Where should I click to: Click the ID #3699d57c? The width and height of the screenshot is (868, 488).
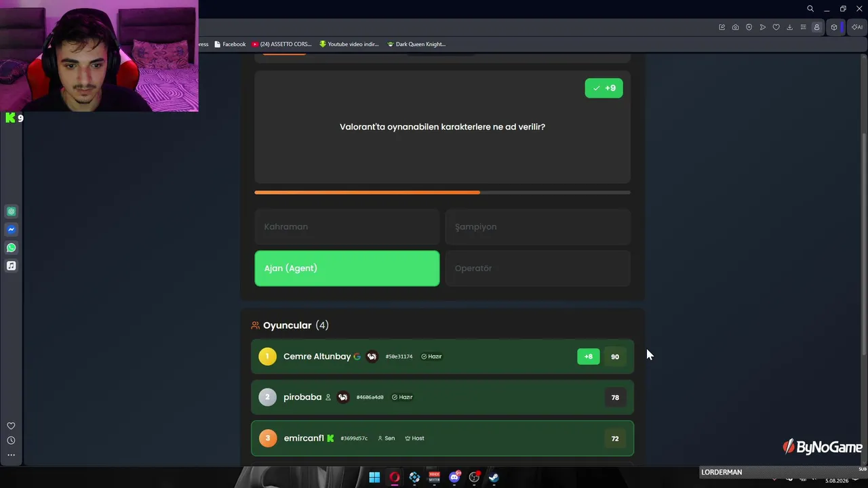354,439
